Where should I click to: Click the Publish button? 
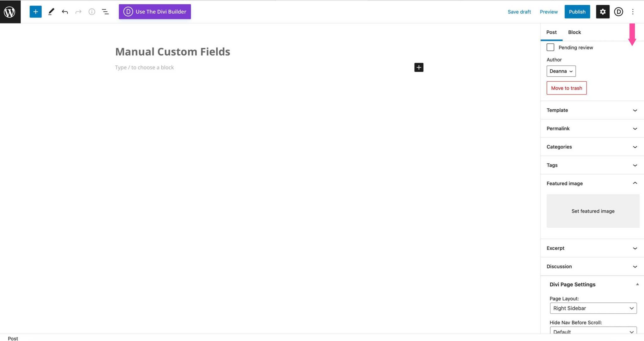577,12
